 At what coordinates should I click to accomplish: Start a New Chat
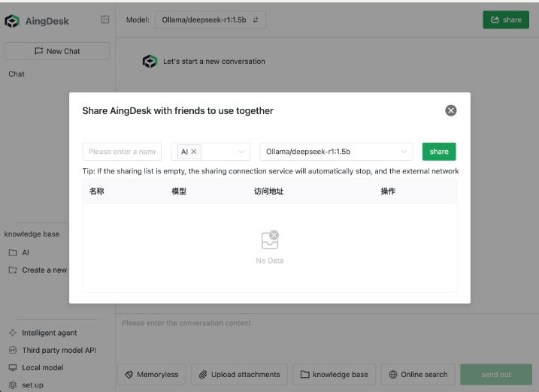click(57, 51)
